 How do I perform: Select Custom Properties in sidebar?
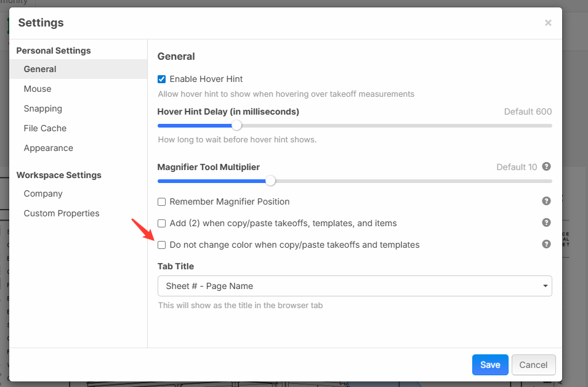[62, 213]
